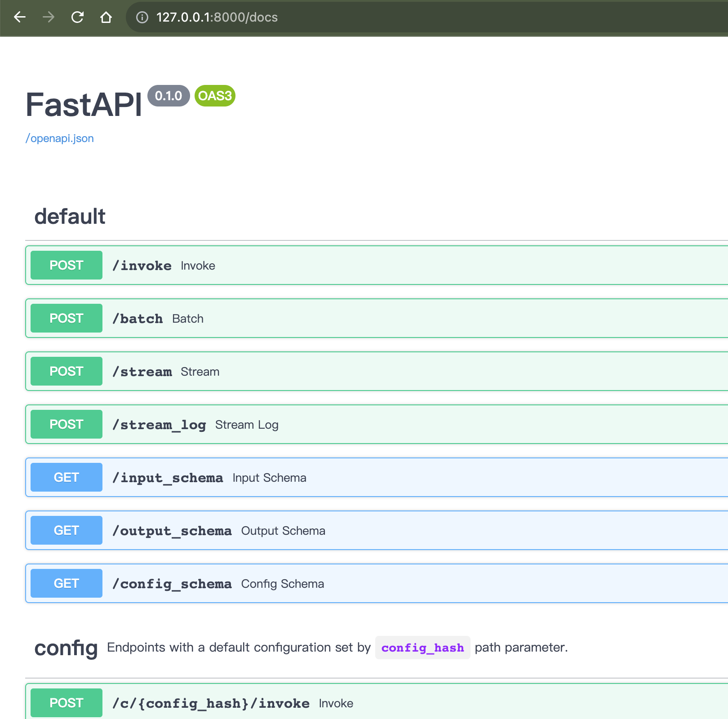Collapse the config section
The width and height of the screenshot is (728, 719).
point(66,648)
